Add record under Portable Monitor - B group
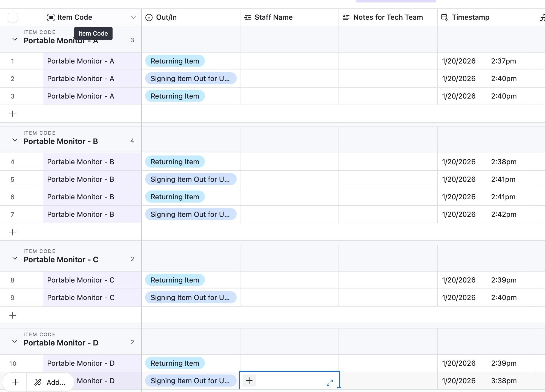Viewport: 545px width, 392px height. coord(13,232)
